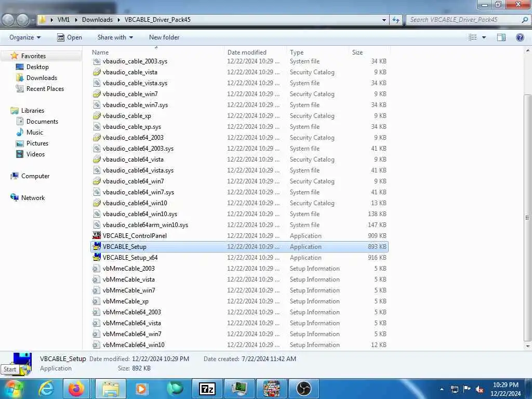Click the Favorites heading
The image size is (532, 399).
pyautogui.click(x=33, y=56)
